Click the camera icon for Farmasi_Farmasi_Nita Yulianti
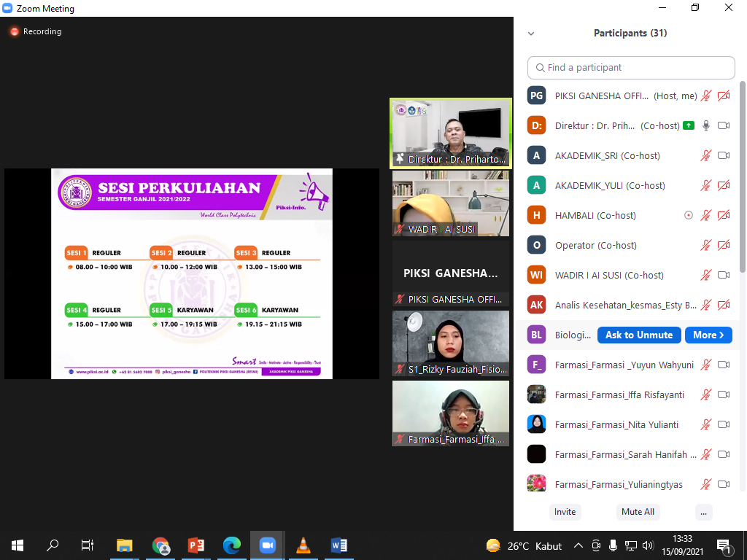The width and height of the screenshot is (747, 560). (x=724, y=425)
